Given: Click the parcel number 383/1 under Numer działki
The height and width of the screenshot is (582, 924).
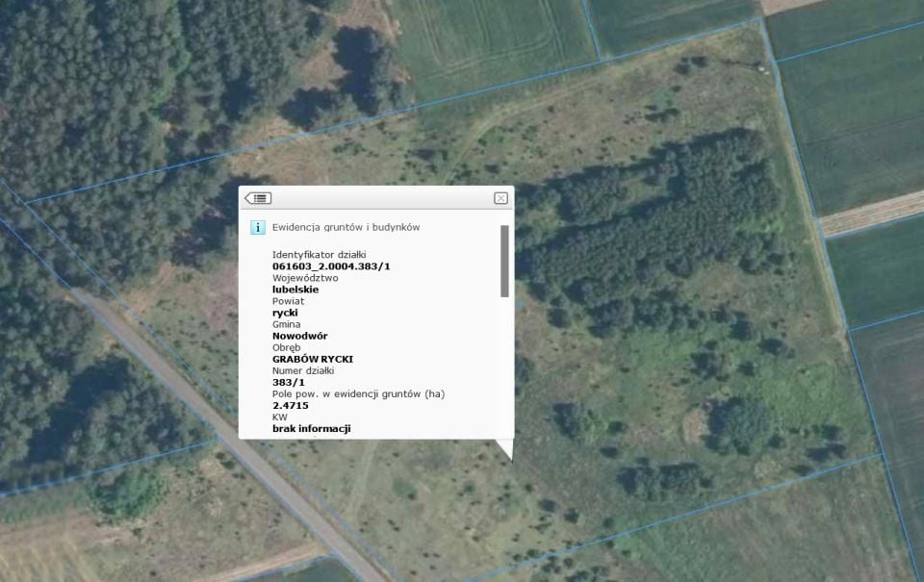Looking at the screenshot, I should pos(289,382).
